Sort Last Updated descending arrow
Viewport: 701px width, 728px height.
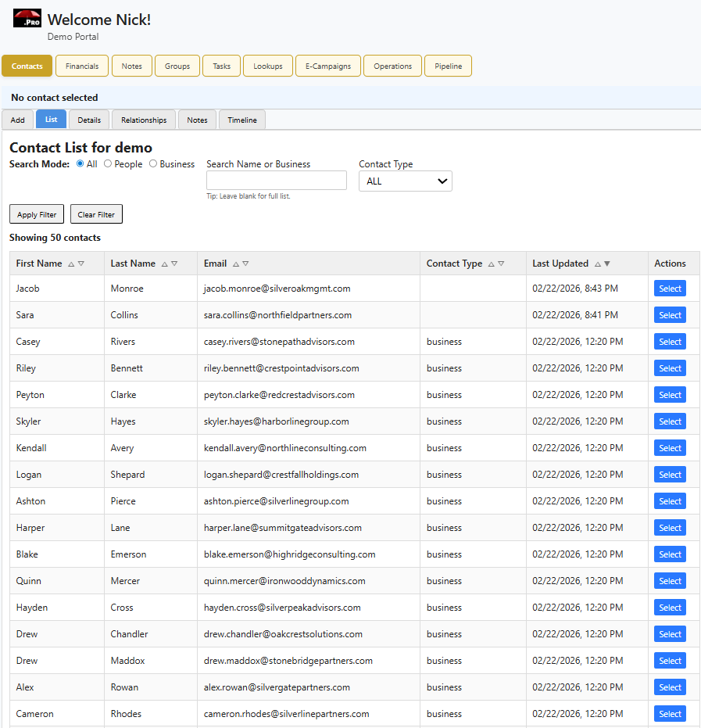pos(607,264)
